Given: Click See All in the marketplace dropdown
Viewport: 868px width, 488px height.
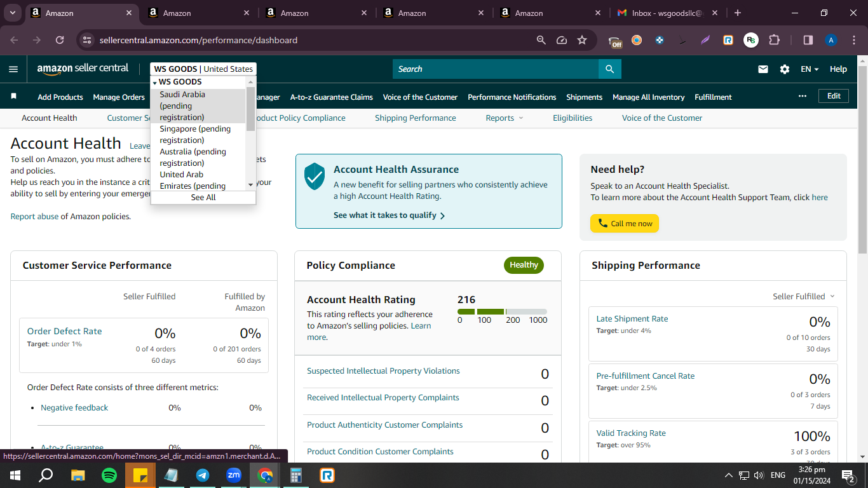Looking at the screenshot, I should point(203,198).
